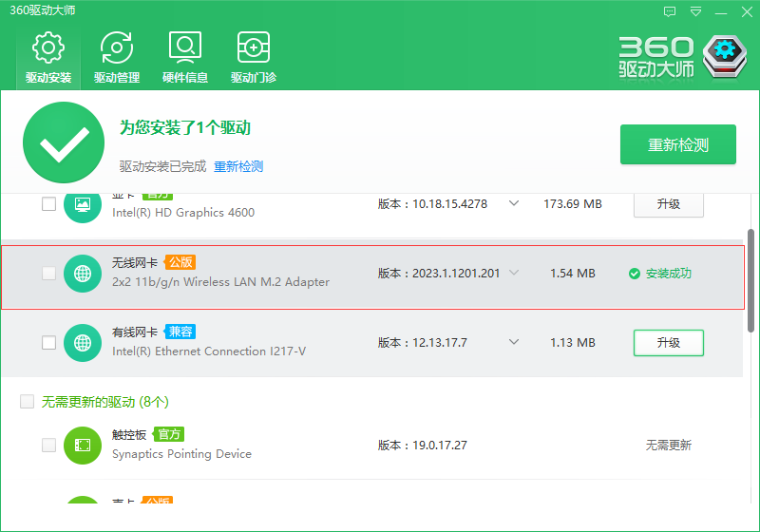Click the 无需更新的驱动 (8个) heading
Viewport: 760px width, 532px height.
(105, 402)
